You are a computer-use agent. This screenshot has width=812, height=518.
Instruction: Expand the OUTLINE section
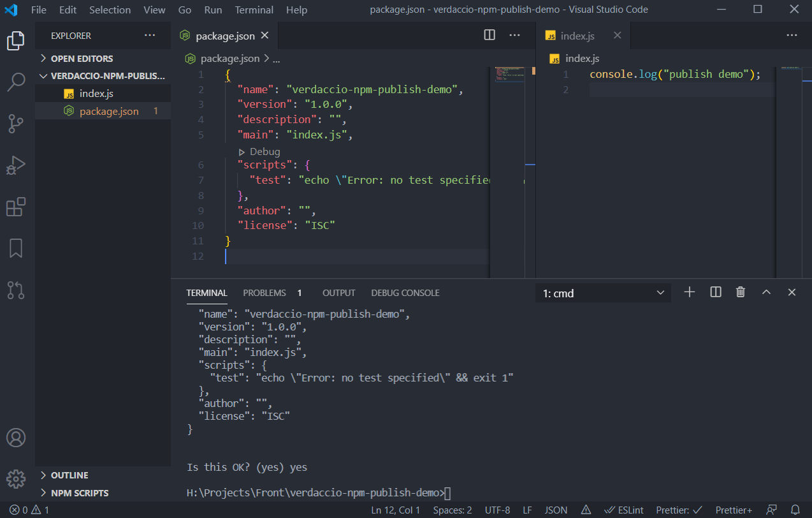click(x=69, y=475)
